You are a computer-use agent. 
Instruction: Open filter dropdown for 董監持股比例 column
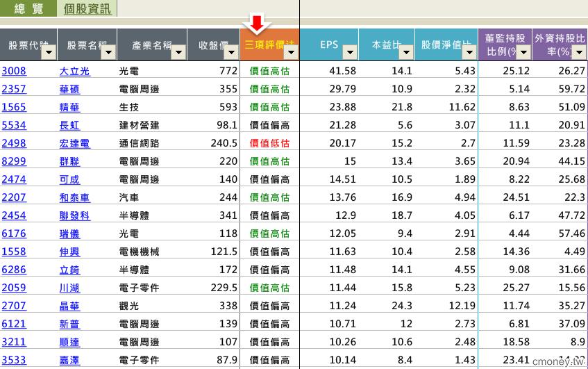(x=524, y=53)
